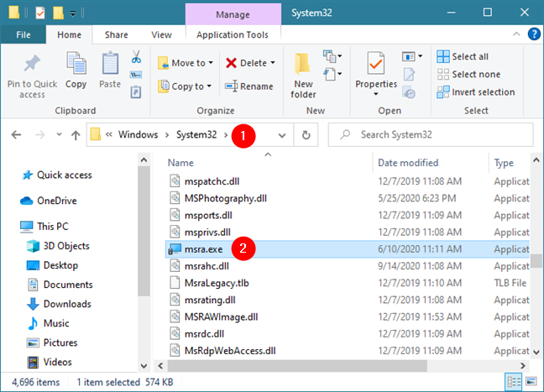Click the Cut scissors icon
544x392 pixels.
point(136,56)
